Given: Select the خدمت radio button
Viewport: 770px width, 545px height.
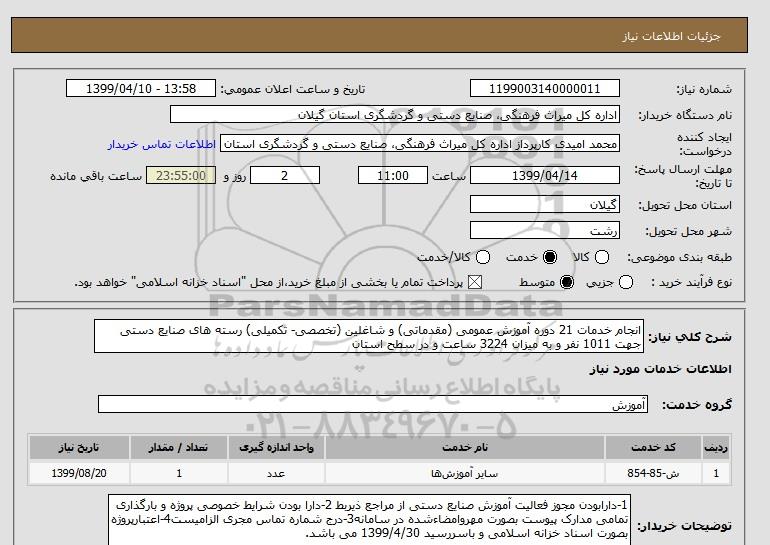Looking at the screenshot, I should pyautogui.click(x=550, y=257).
